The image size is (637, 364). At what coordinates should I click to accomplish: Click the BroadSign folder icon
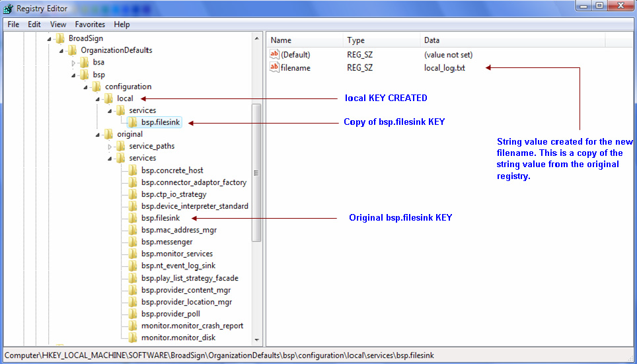click(x=60, y=38)
